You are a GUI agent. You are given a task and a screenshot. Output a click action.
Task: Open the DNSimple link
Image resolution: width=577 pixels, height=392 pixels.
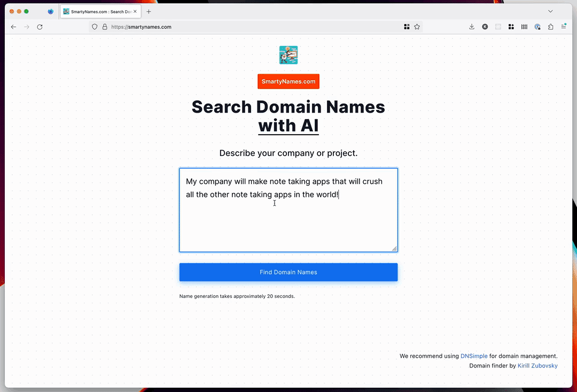pyautogui.click(x=474, y=356)
